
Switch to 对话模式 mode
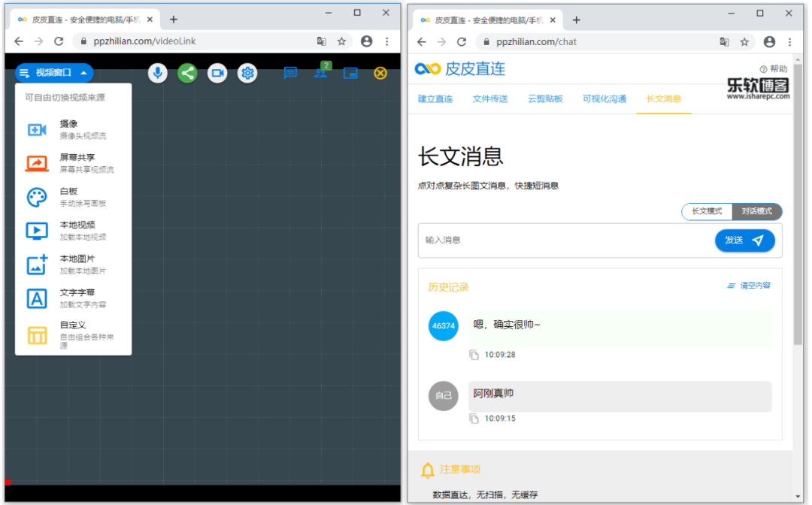pos(756,211)
